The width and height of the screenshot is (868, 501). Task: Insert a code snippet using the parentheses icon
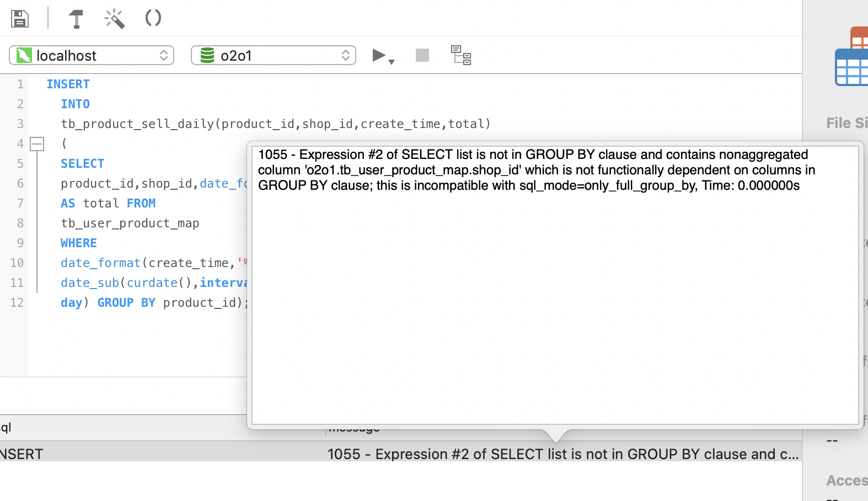pos(153,18)
